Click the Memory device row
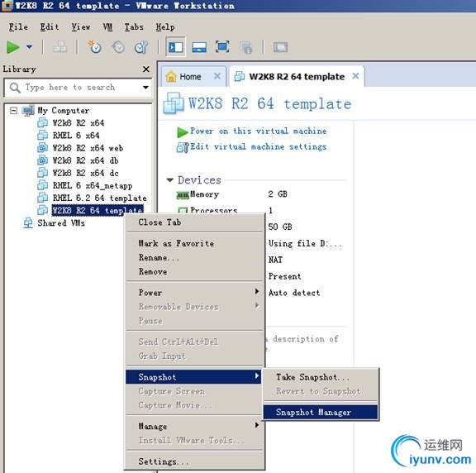This screenshot has width=476, height=473. (232, 194)
